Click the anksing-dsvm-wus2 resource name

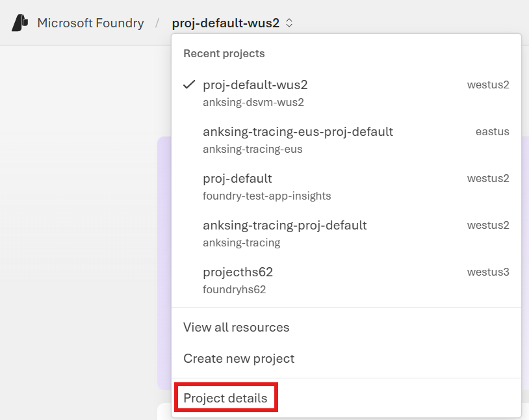point(253,102)
